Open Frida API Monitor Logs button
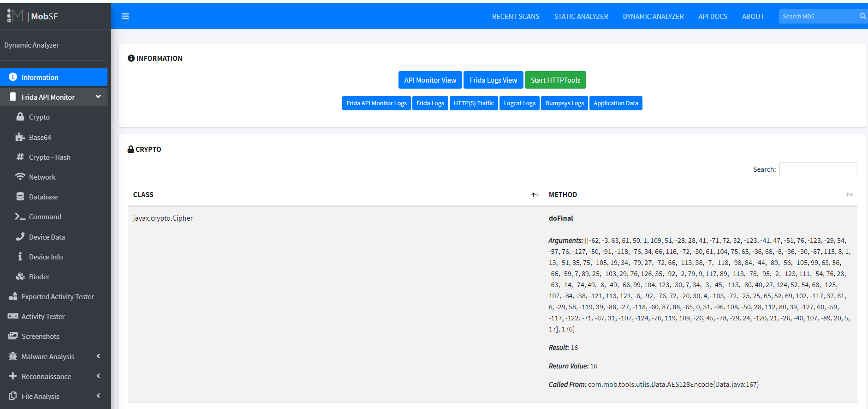This screenshot has height=409, width=868. tap(376, 103)
